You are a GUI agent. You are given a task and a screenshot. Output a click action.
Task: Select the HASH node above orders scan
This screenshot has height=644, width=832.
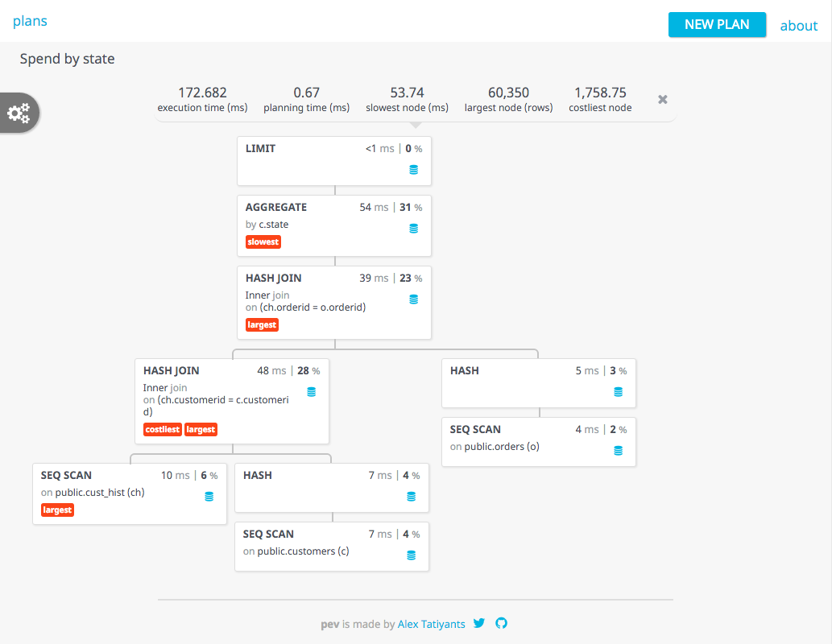pos(465,371)
